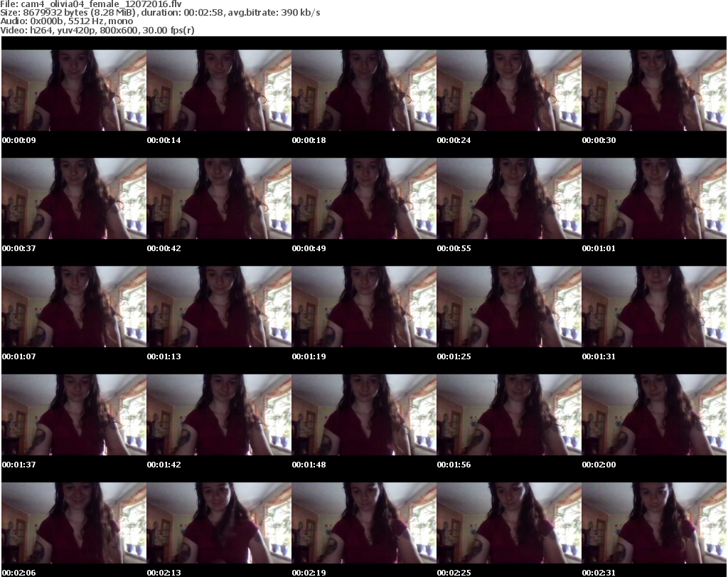View the thumbnail for 00:01:01
The image size is (728, 577).
(x=654, y=198)
